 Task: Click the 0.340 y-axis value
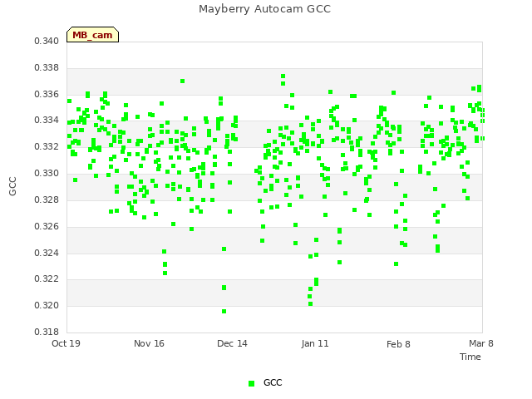[47, 41]
